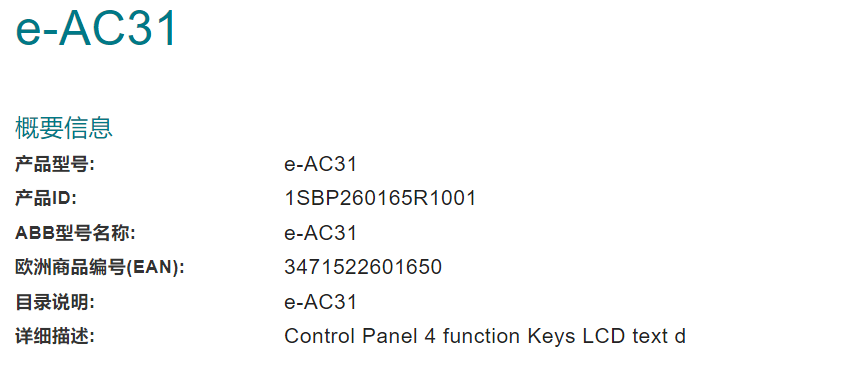Select the e-AC31 value beside 产品型号
Viewport: 856px width, 381px height.
click(320, 164)
